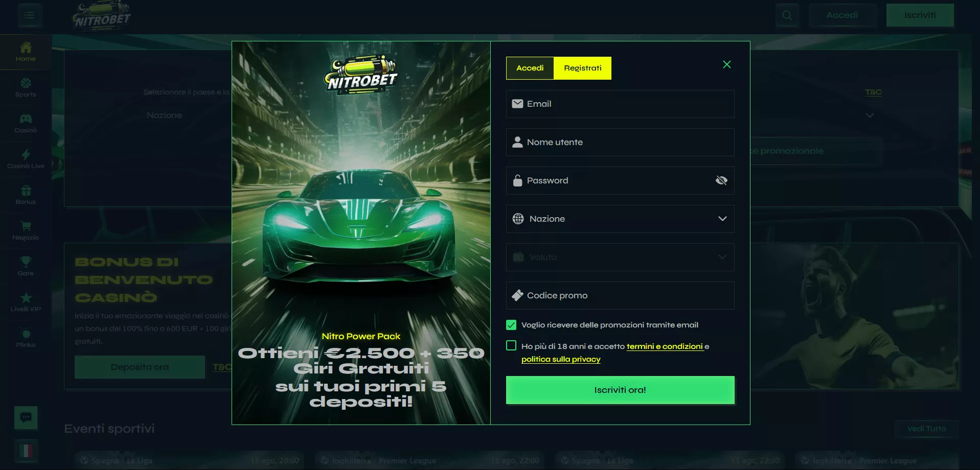Expand the background Nazione selector chevron

click(x=870, y=115)
